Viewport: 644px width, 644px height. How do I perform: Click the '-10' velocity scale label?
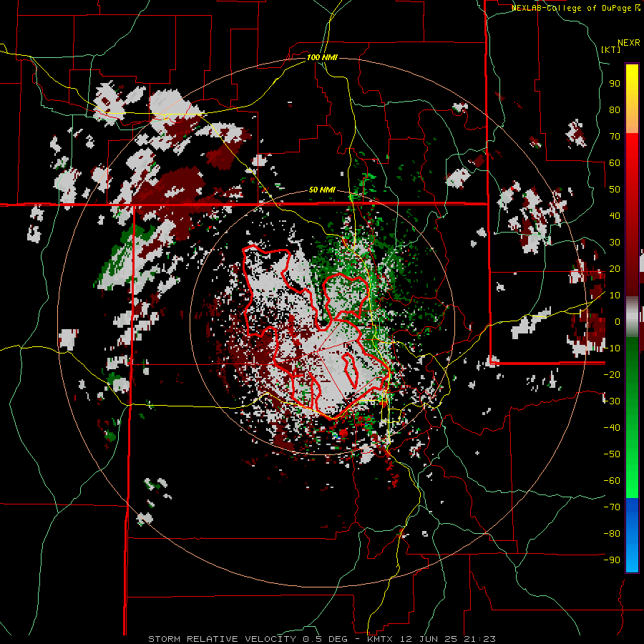[x=612, y=348]
